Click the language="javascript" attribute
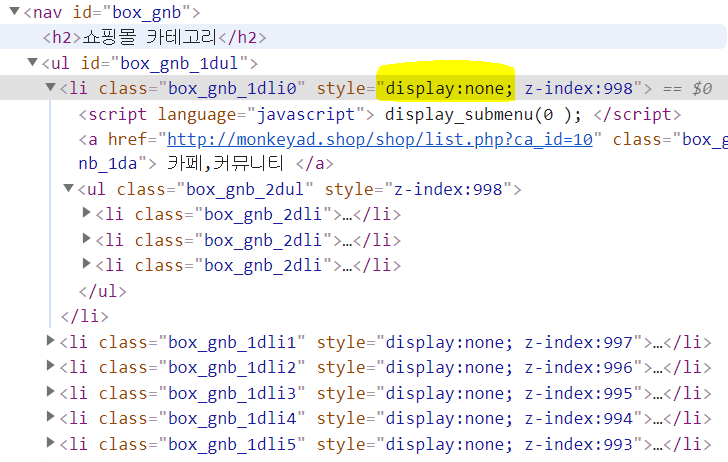Screen dimensions: 728x462 pyautogui.click(x=261, y=114)
